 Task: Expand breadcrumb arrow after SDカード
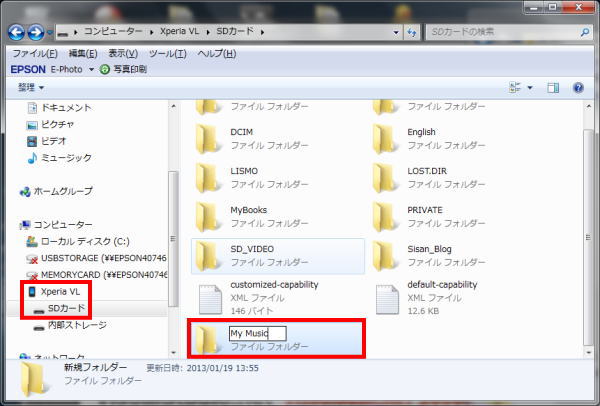coord(262,33)
